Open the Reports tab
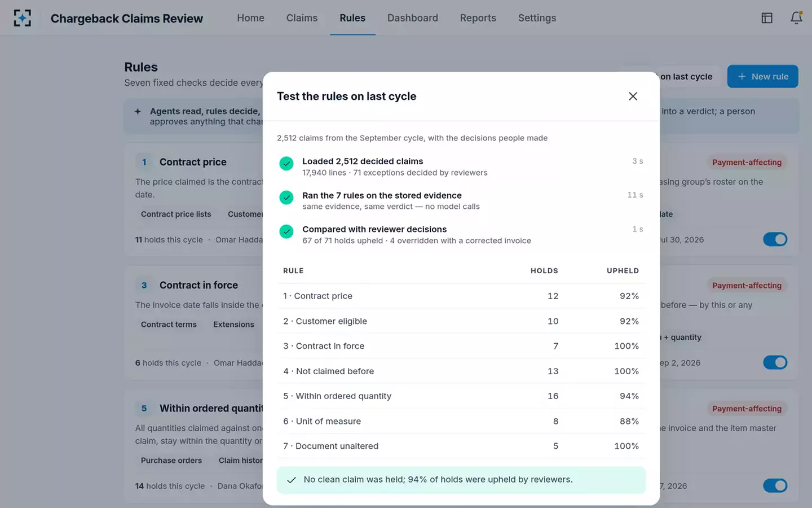The image size is (812, 508). point(478,18)
